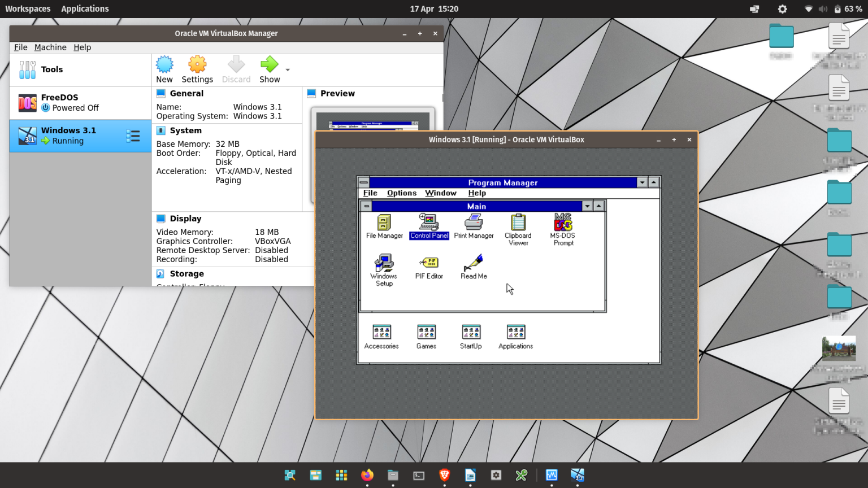Open the PIF Editor
868x488 pixels.
[x=428, y=263]
